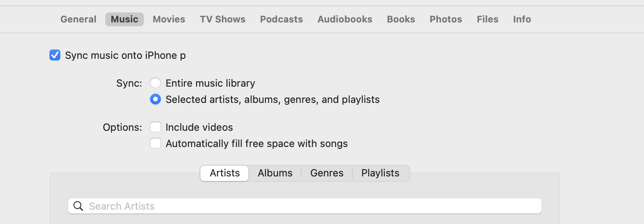
Task: Open the Books tab
Action: (401, 19)
